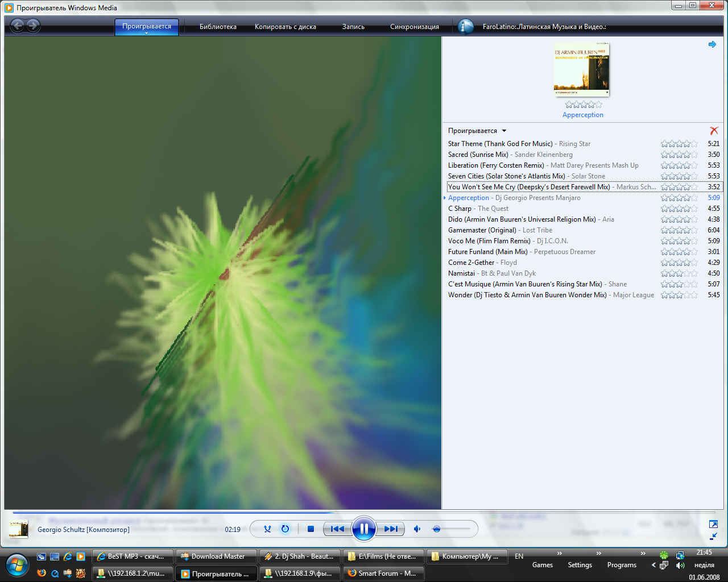Select Come 2-Gether - Floyd track

584,263
